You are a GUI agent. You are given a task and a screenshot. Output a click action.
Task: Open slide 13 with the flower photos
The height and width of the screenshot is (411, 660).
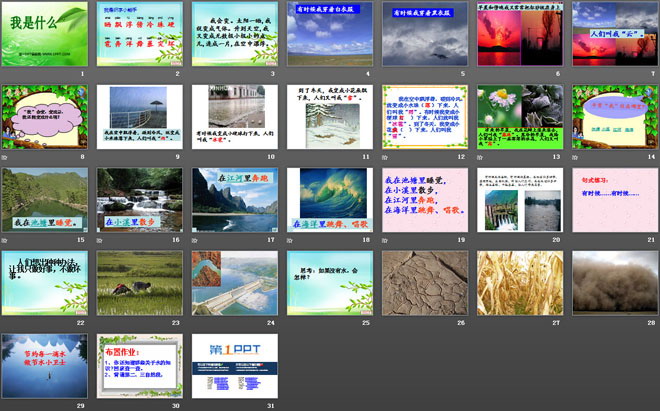click(520, 115)
